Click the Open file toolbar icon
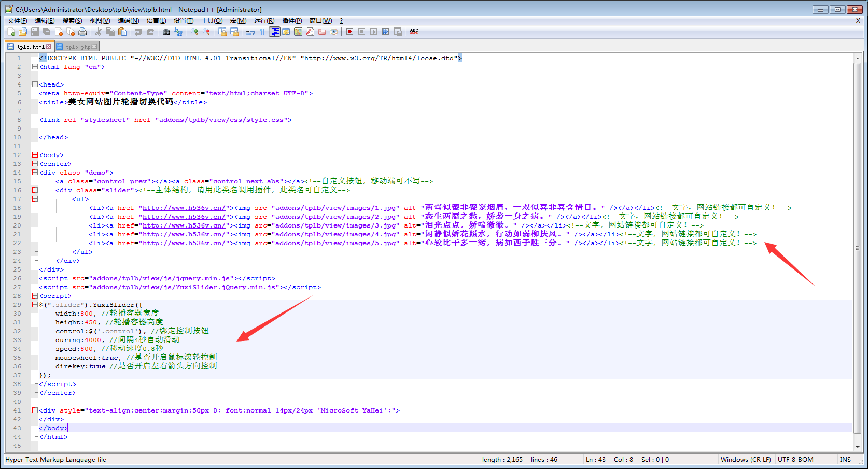 pyautogui.click(x=23, y=32)
